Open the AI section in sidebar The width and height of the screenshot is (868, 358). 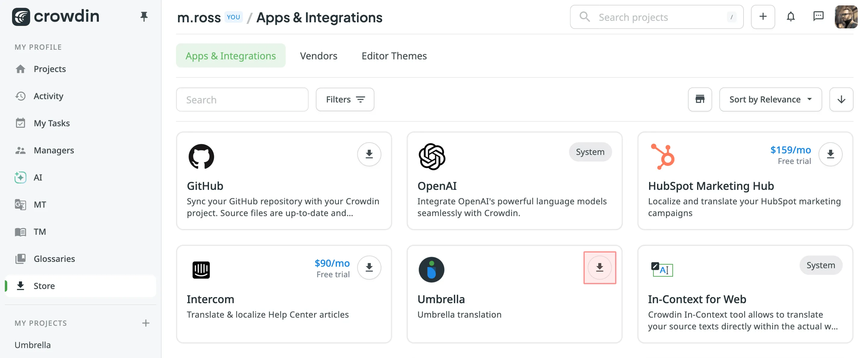coord(38,177)
